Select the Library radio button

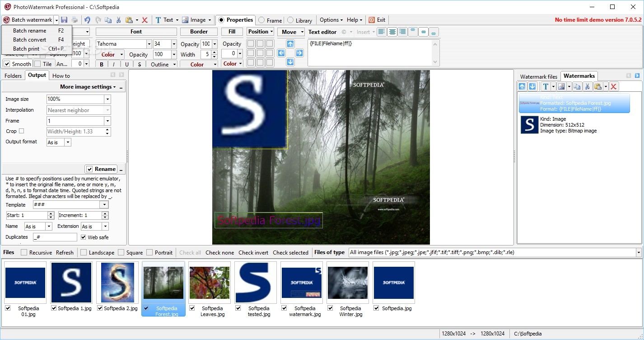(x=290, y=20)
